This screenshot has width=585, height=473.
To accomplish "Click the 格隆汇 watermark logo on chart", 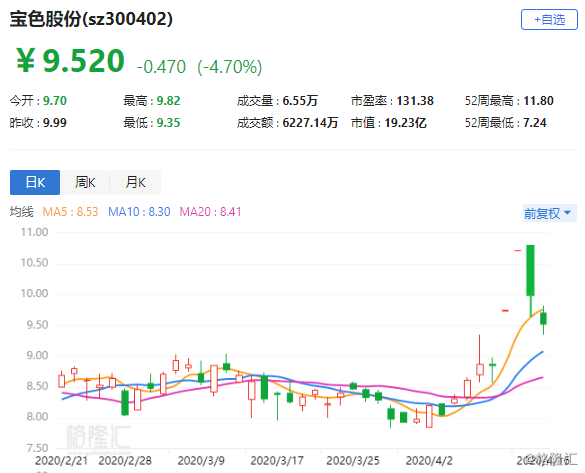I will pyautogui.click(x=98, y=437).
